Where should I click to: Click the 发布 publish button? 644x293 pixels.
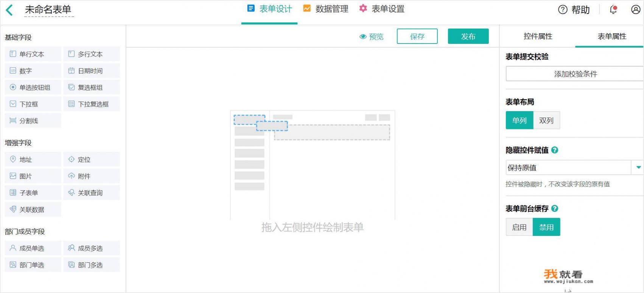pos(468,36)
